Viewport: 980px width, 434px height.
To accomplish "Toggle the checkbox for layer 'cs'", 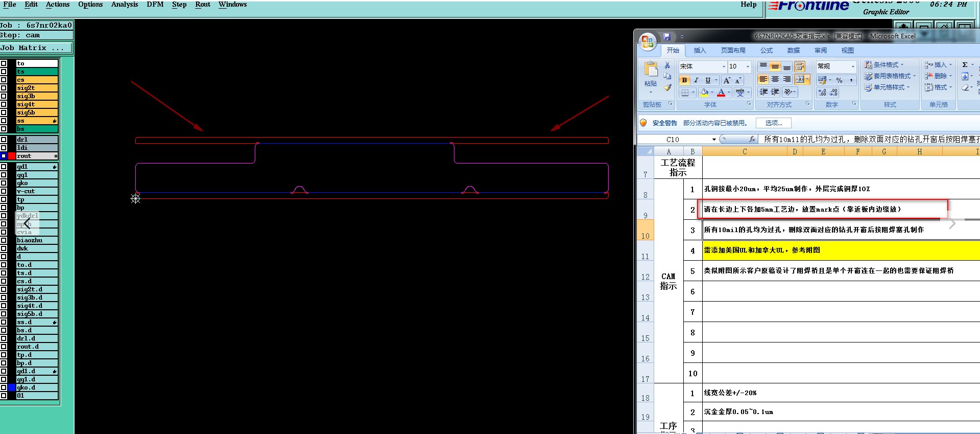I will click(4, 80).
